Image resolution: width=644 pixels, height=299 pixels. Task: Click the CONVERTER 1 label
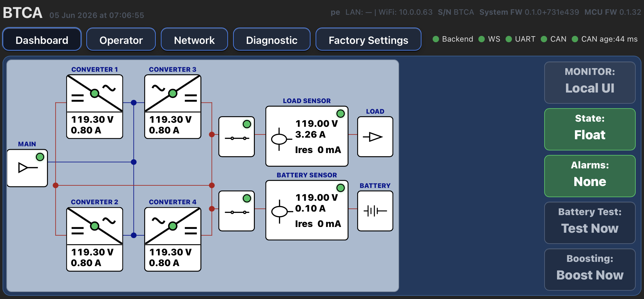(x=95, y=69)
